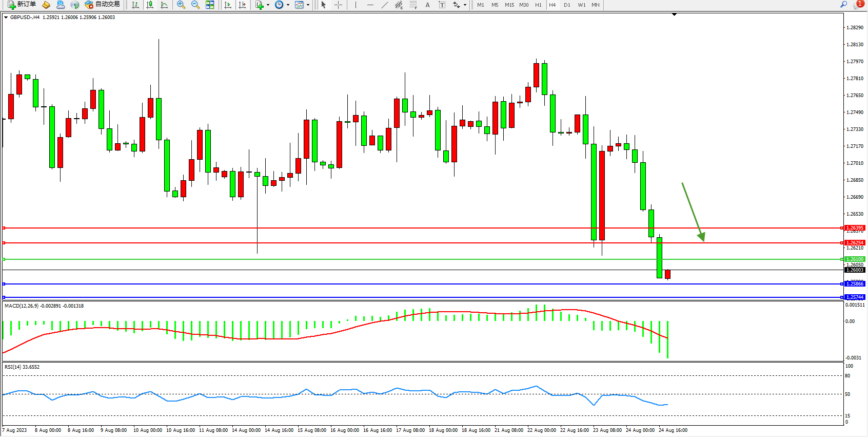The width and height of the screenshot is (868, 437).
Task: Click the red 1.26395 horizontal line label
Action: [855, 227]
